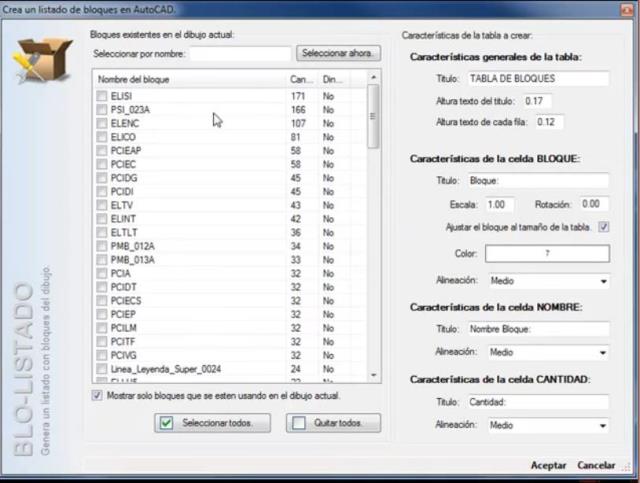Uncheck 'Ajustar el bloque al tamaño de la tabla'

pos(603,227)
